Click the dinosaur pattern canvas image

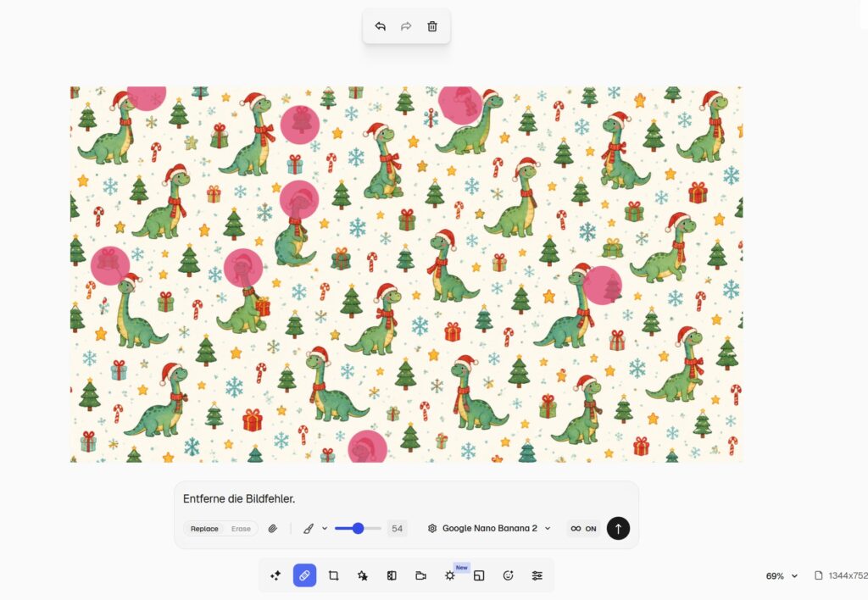(x=406, y=274)
